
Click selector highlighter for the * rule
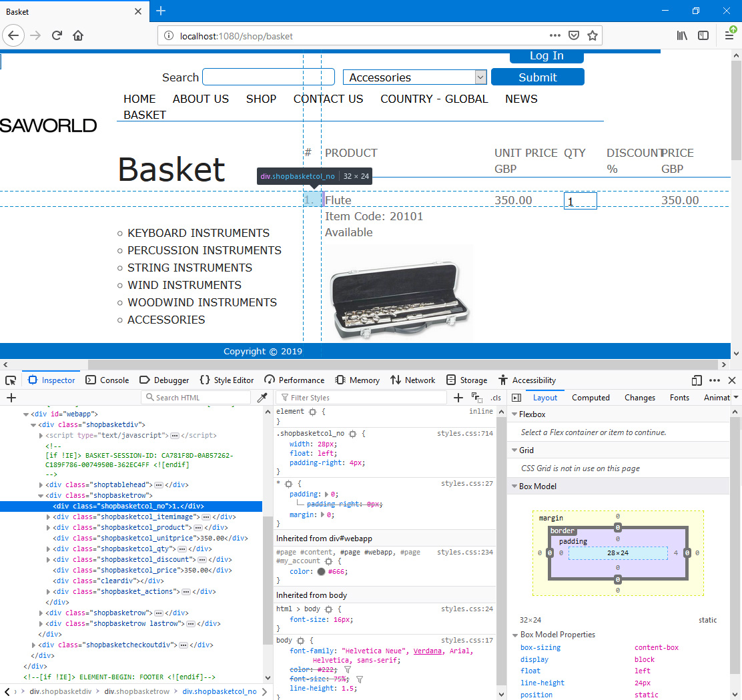289,484
